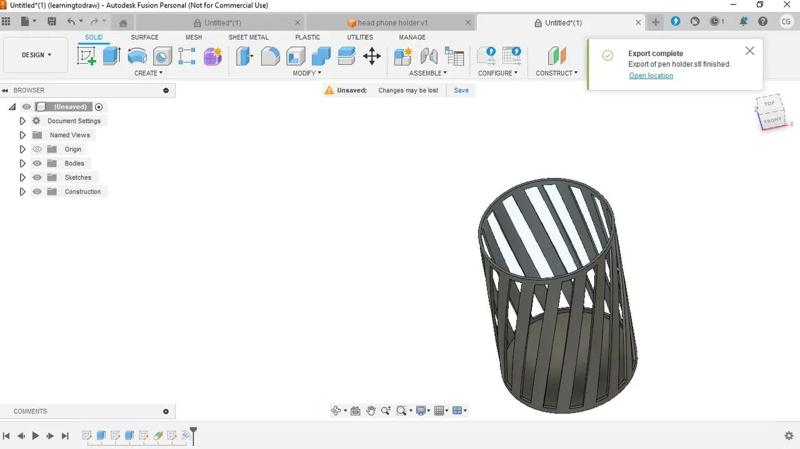
Task: Pick the Revolve tool icon
Action: 137,56
